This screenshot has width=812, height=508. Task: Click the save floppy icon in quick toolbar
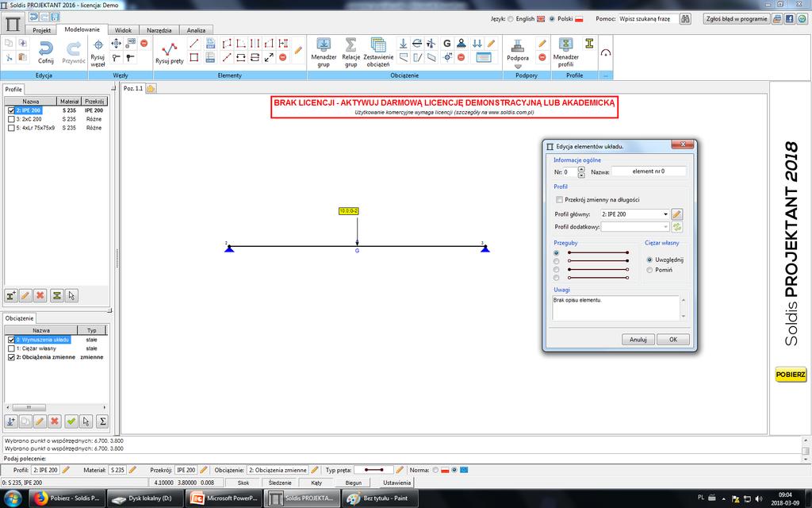point(55,17)
